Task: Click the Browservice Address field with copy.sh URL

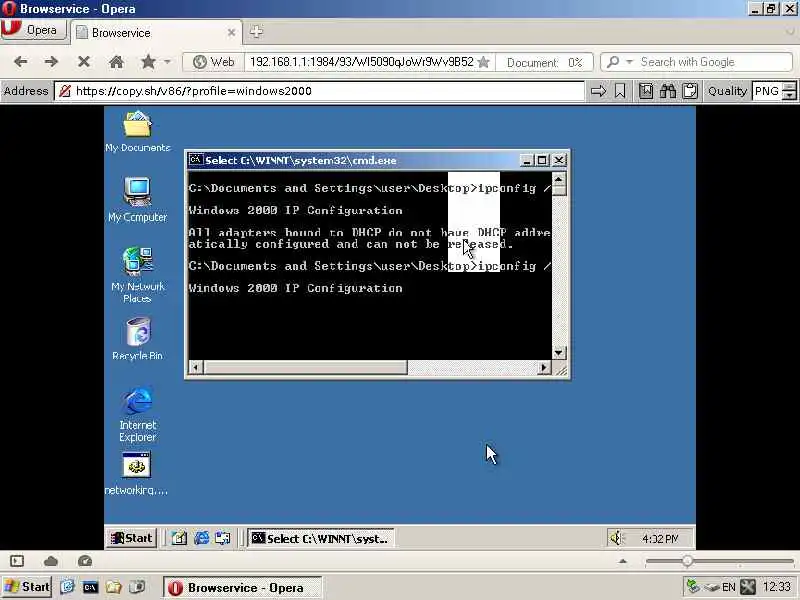Action: 319,91
